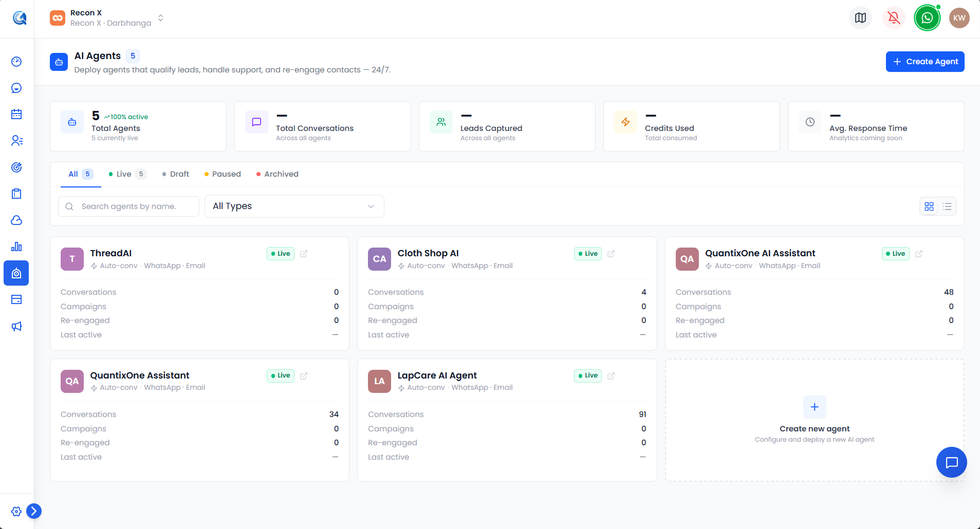Click the green WhatsApp status icon
The height and width of the screenshot is (529, 980).
click(927, 18)
